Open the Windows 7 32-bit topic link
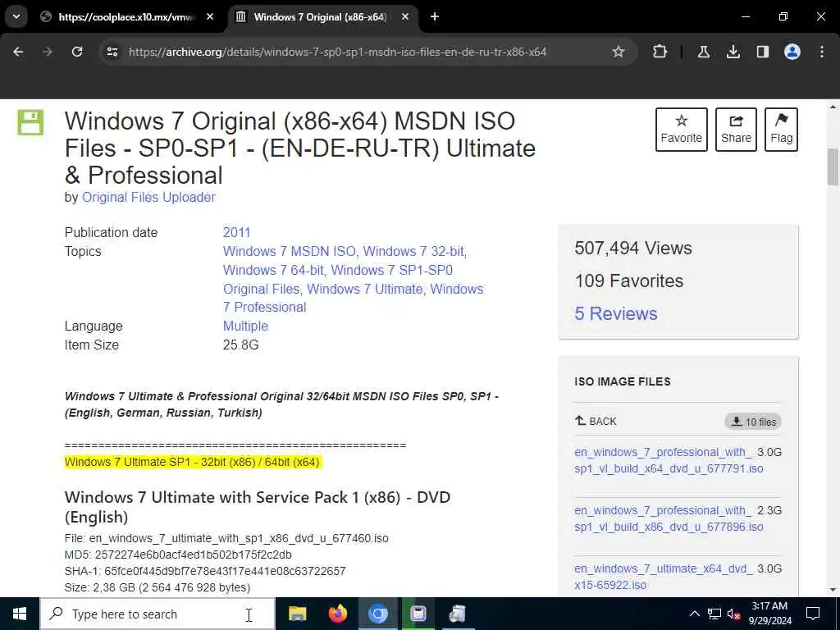This screenshot has width=840, height=630. (x=414, y=251)
